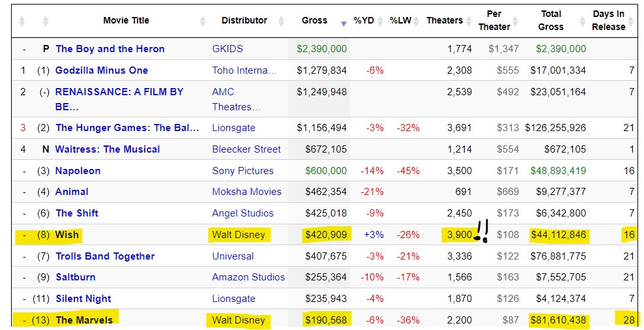
Task: Open The Shift movie link
Action: (77, 213)
